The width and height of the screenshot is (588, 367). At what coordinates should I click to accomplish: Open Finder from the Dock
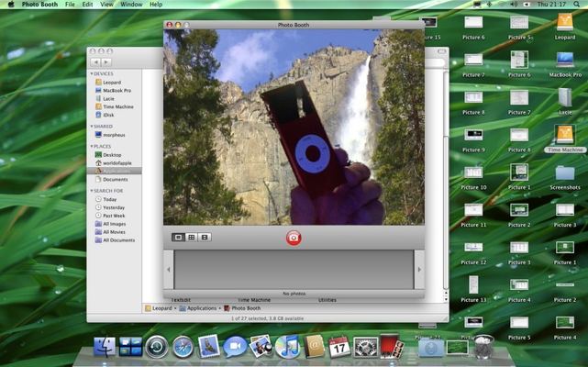[105, 347]
